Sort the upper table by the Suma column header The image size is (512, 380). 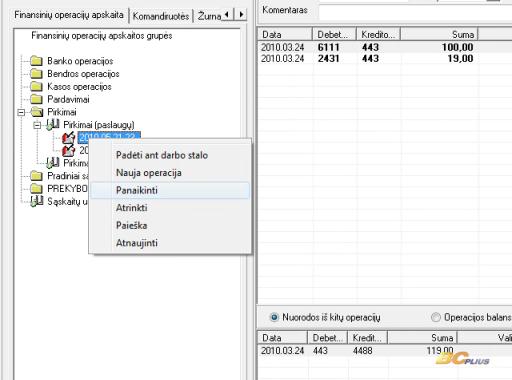click(x=439, y=34)
